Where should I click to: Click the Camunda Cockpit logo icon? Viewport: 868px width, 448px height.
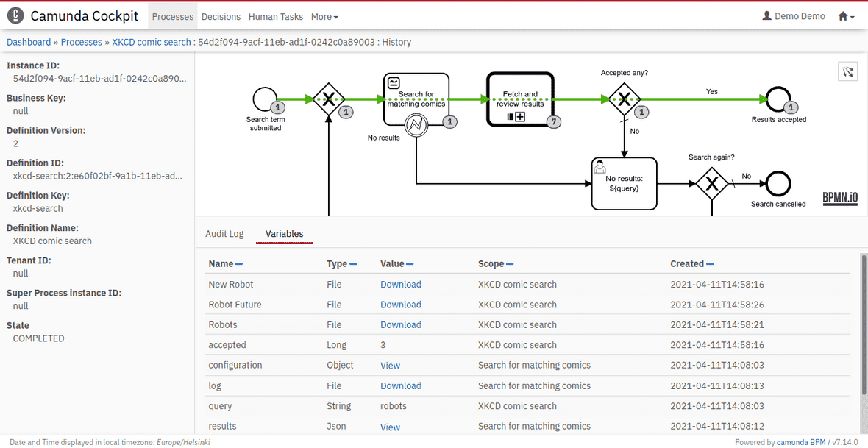click(15, 15)
